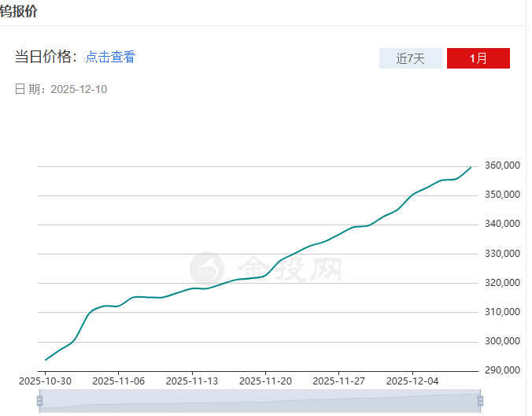This screenshot has height=416, width=532.
Task: Open the 点击查看 price link
Action: pos(110,57)
